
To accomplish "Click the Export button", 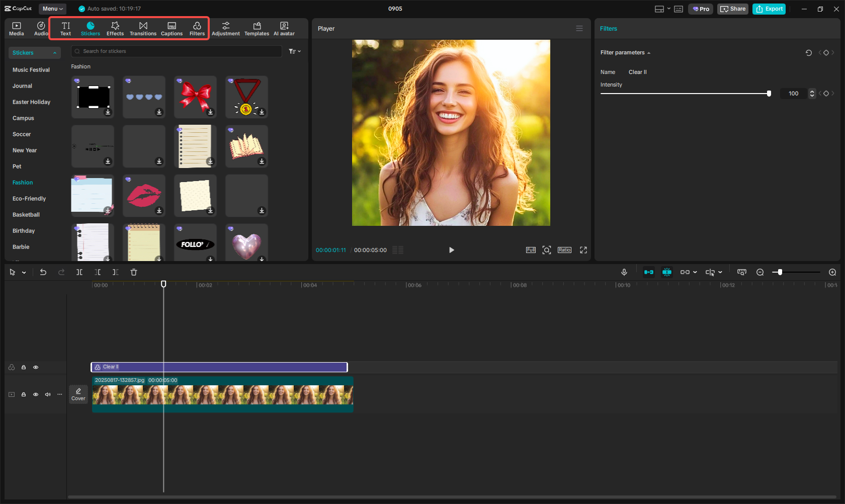I will point(769,9).
